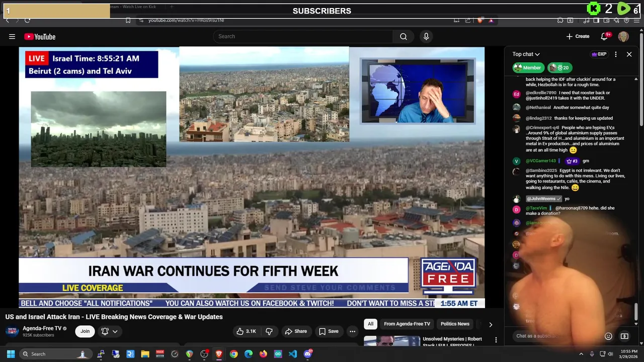The image size is (644, 362).
Task: Open browser extensions puzzle icon
Action: click(x=560, y=20)
